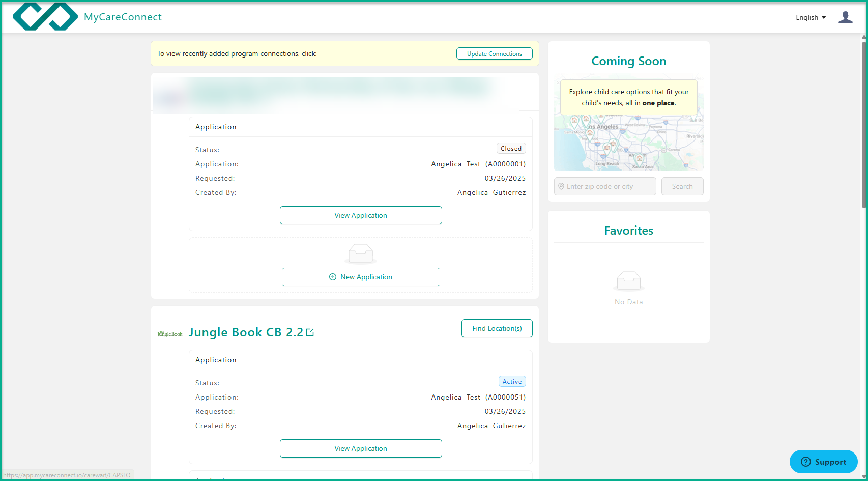Click the MyCareConnect title text
This screenshot has height=481, width=868.
pyautogui.click(x=123, y=17)
